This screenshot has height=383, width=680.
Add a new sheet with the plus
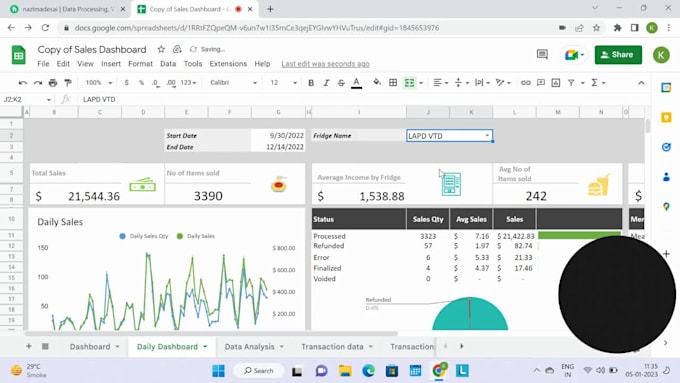click(29, 346)
